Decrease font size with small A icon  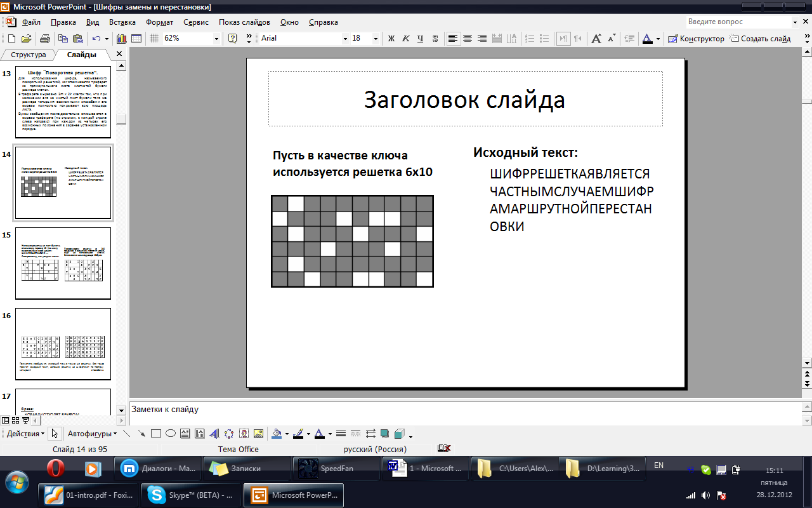pos(611,38)
